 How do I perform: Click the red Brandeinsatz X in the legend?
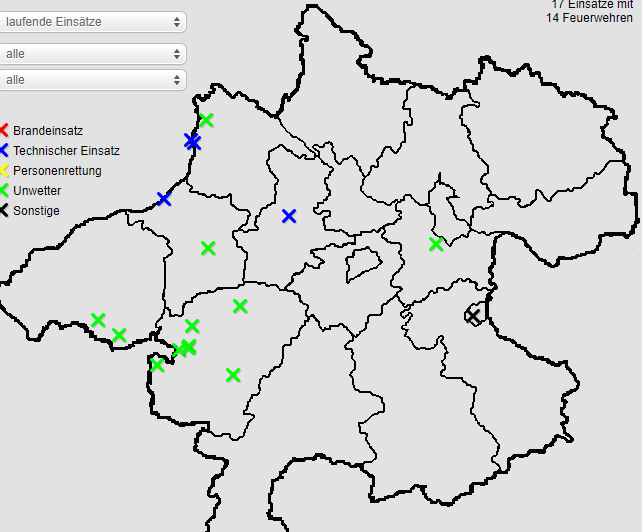coord(4,131)
